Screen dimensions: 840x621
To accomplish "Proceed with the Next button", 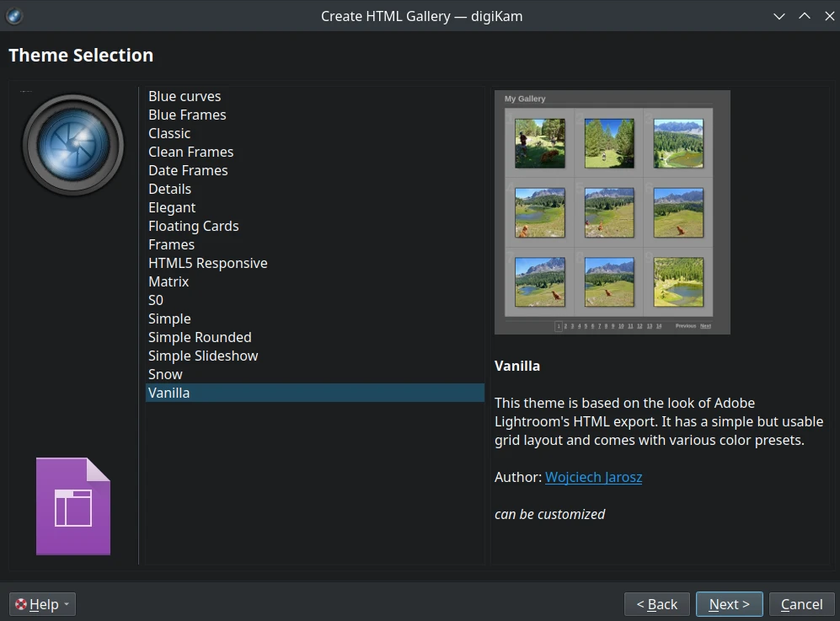I will click(728, 603).
